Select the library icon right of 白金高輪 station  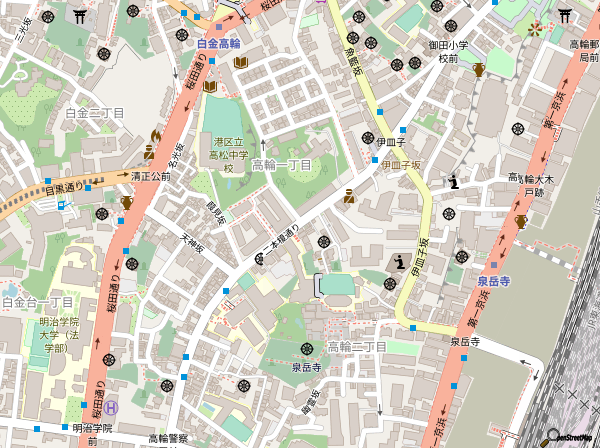(240, 63)
